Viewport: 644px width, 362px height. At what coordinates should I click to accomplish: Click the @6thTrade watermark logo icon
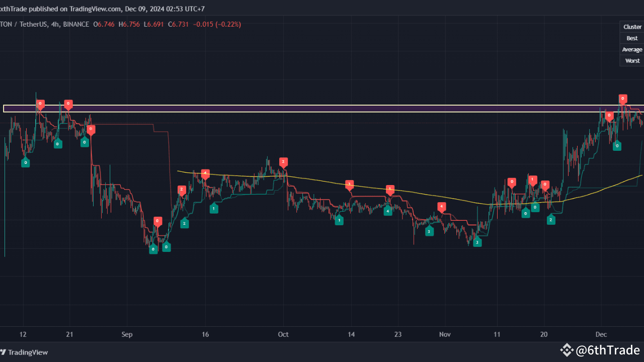pyautogui.click(x=567, y=350)
